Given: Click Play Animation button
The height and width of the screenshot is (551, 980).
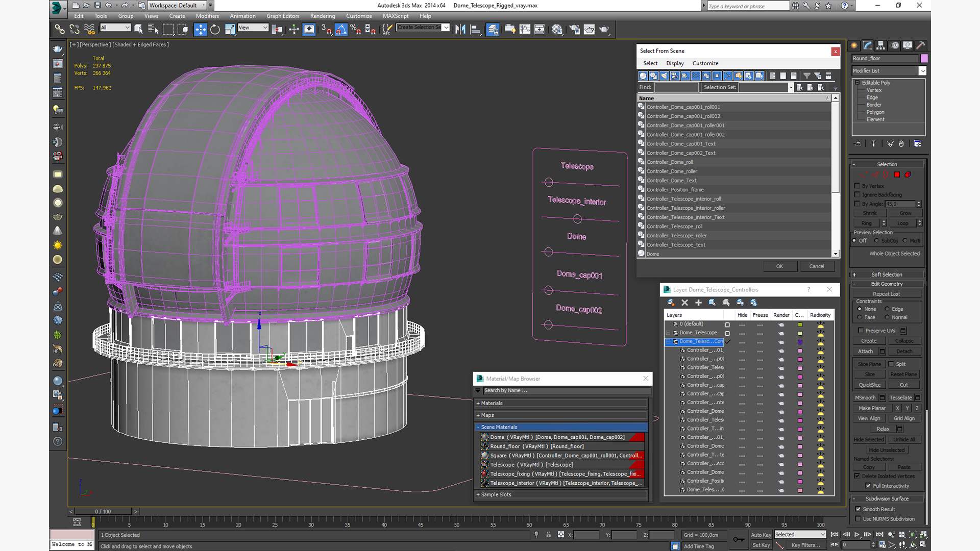Looking at the screenshot, I should (x=857, y=535).
